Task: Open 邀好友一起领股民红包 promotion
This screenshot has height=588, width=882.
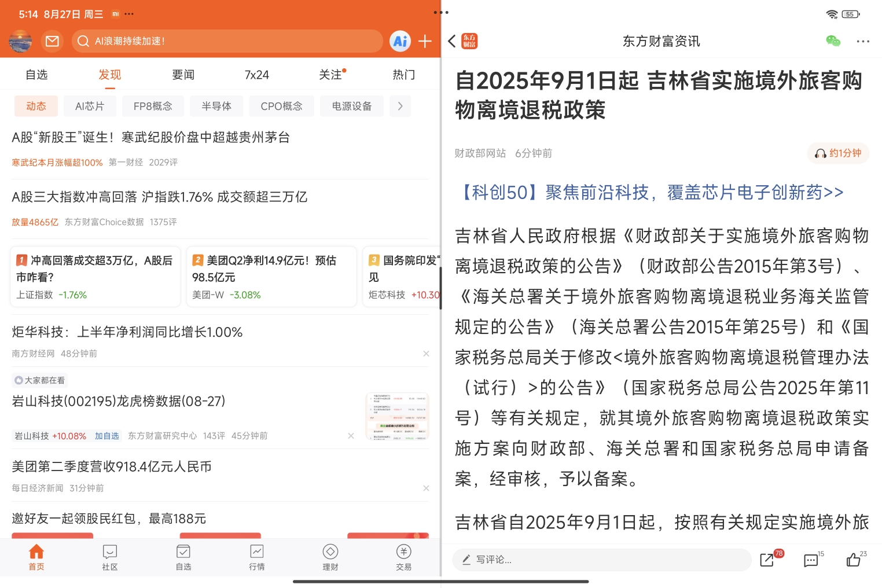Action: pyautogui.click(x=109, y=519)
